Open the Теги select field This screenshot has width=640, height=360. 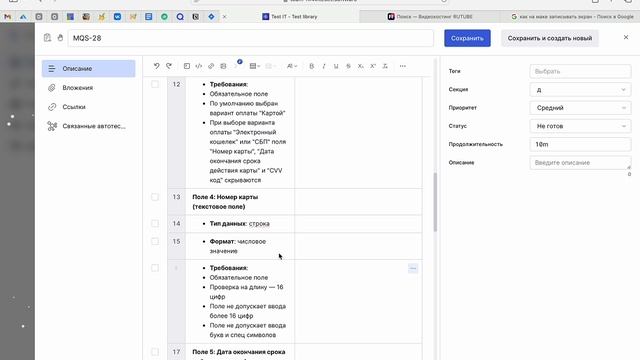580,71
